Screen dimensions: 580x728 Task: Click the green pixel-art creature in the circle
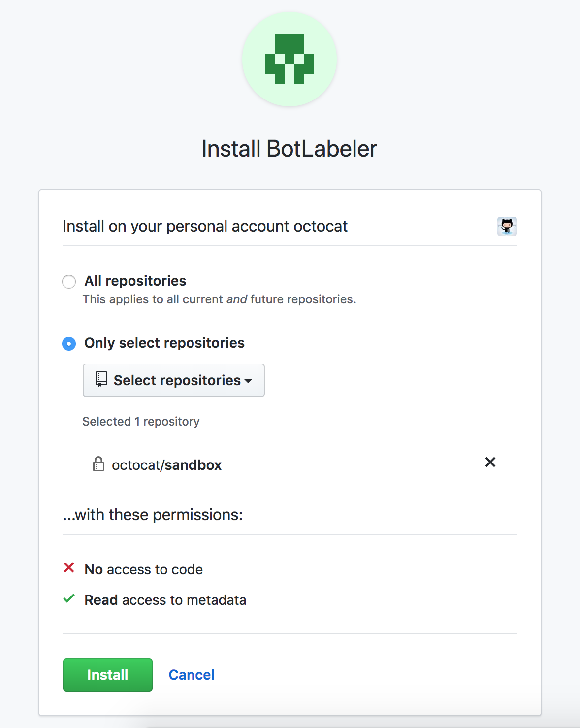[290, 58]
